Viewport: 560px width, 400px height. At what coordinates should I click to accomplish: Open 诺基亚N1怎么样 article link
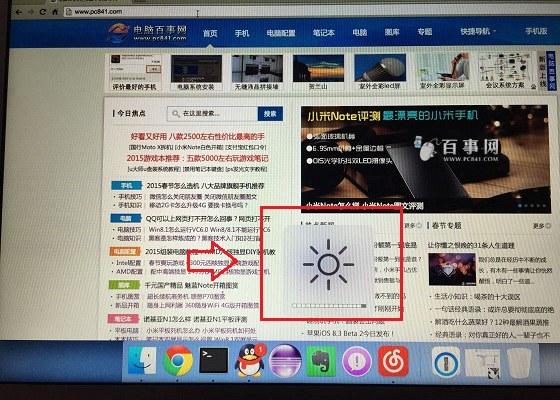click(195, 319)
